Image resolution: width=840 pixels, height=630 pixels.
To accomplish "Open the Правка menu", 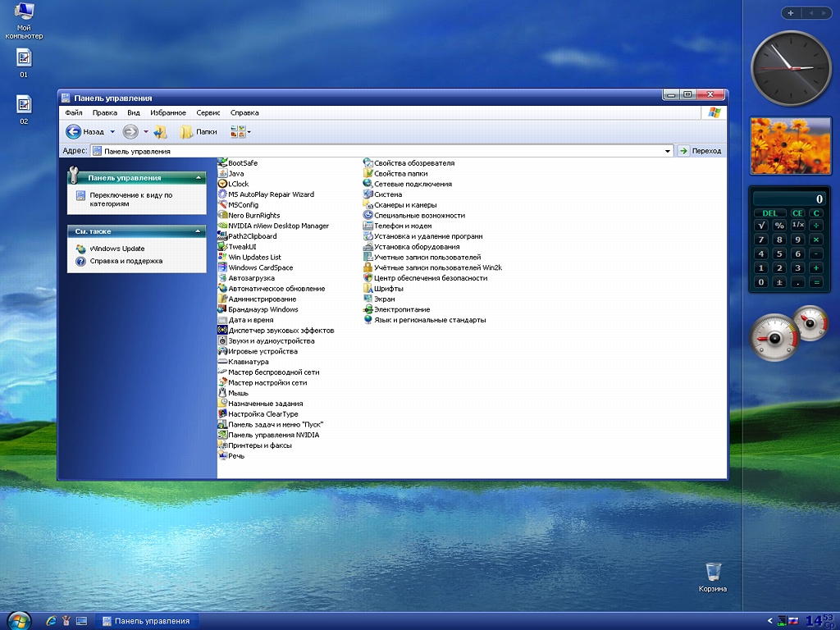I will tap(104, 112).
